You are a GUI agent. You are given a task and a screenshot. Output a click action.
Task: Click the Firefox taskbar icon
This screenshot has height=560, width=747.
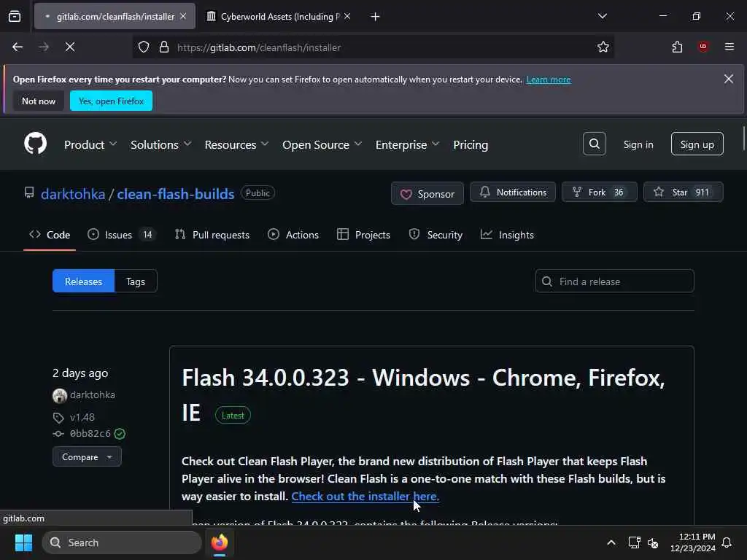point(220,542)
